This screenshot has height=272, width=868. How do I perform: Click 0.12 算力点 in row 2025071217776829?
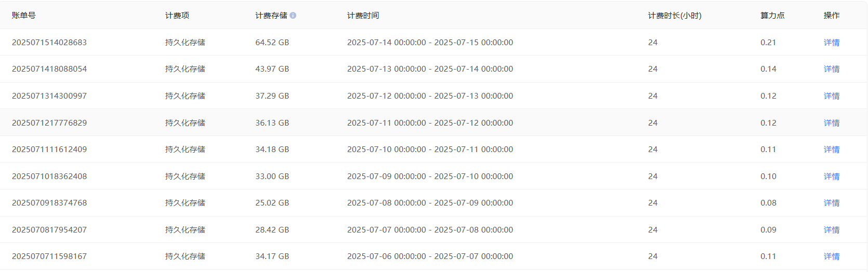click(x=768, y=123)
